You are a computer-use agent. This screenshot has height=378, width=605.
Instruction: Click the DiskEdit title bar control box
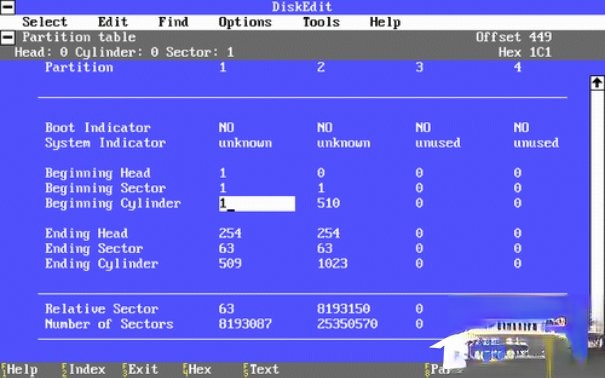pyautogui.click(x=7, y=7)
